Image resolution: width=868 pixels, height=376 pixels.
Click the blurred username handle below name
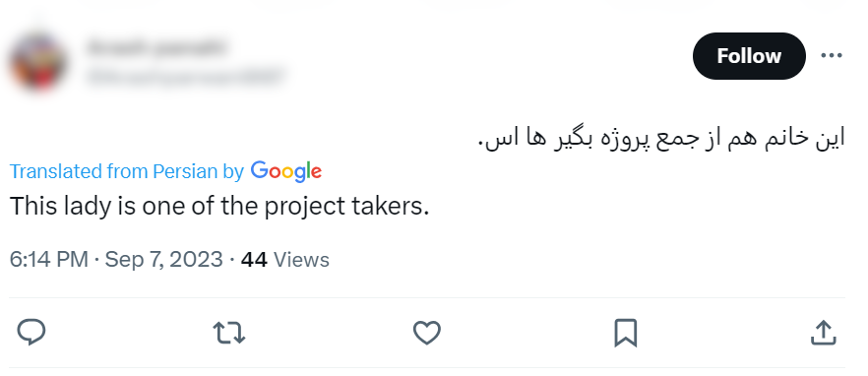pos(185,77)
